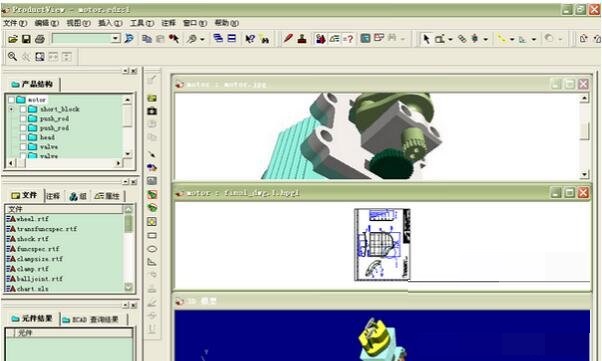Click the context help arrow-question icon
The height and width of the screenshot is (361, 602).
click(250, 39)
